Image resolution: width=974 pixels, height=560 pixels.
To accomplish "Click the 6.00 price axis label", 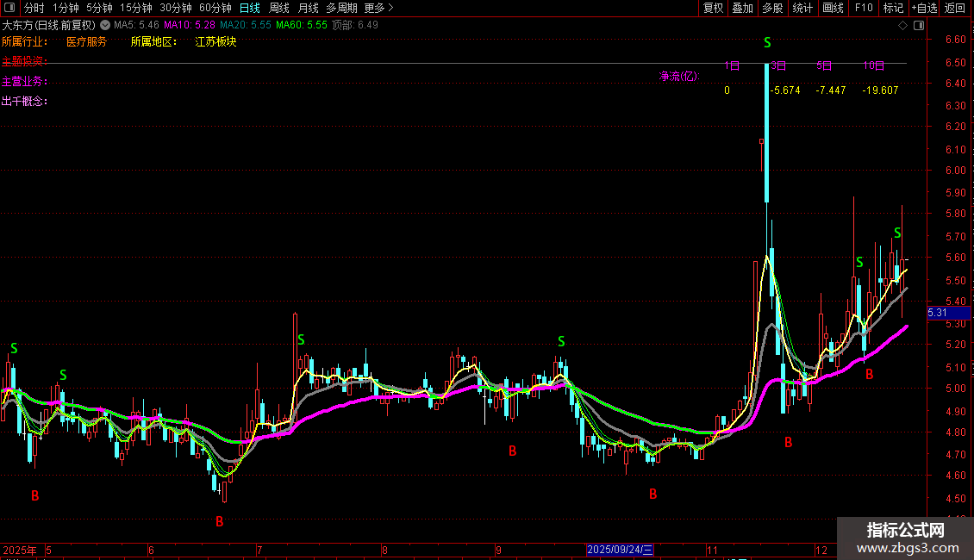I will click(x=955, y=171).
